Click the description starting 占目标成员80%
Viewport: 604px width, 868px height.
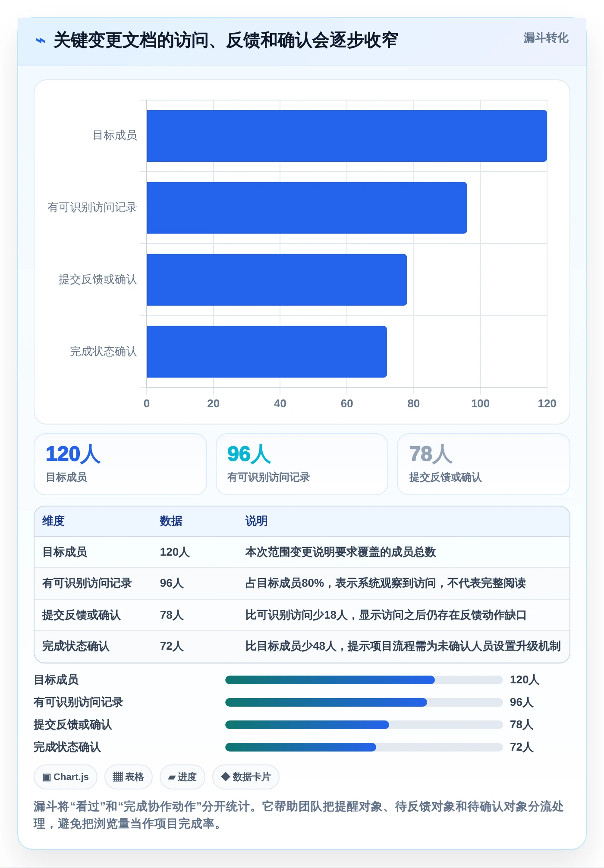[x=385, y=583]
